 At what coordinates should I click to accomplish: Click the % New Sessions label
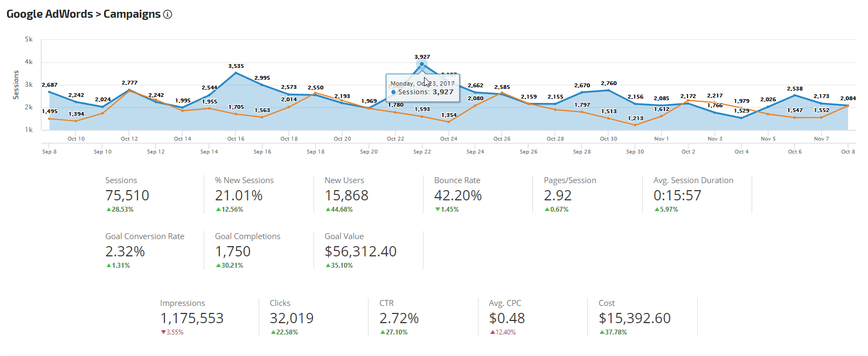click(244, 180)
